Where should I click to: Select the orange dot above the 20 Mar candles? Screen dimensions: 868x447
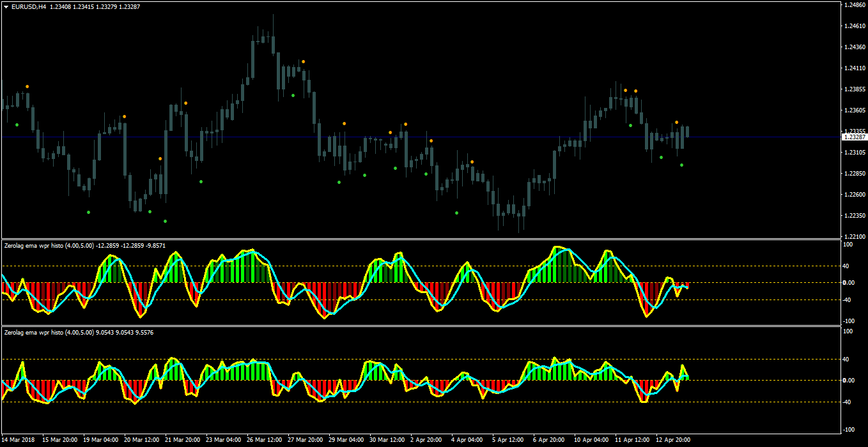[124, 117]
